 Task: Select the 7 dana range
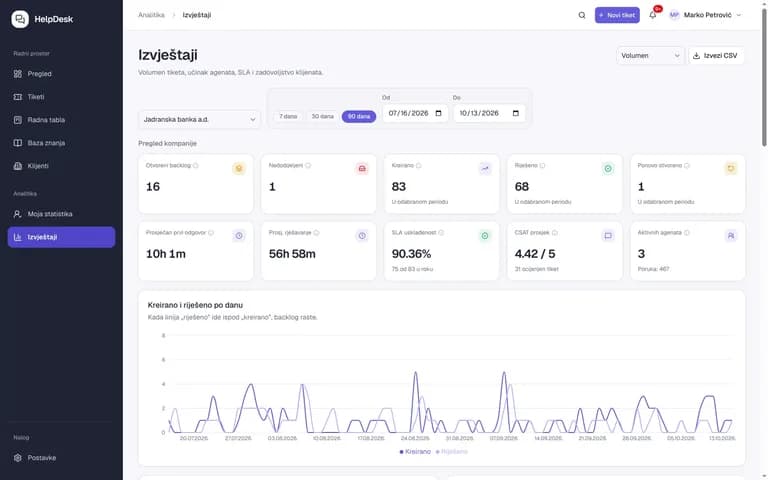[288, 117]
